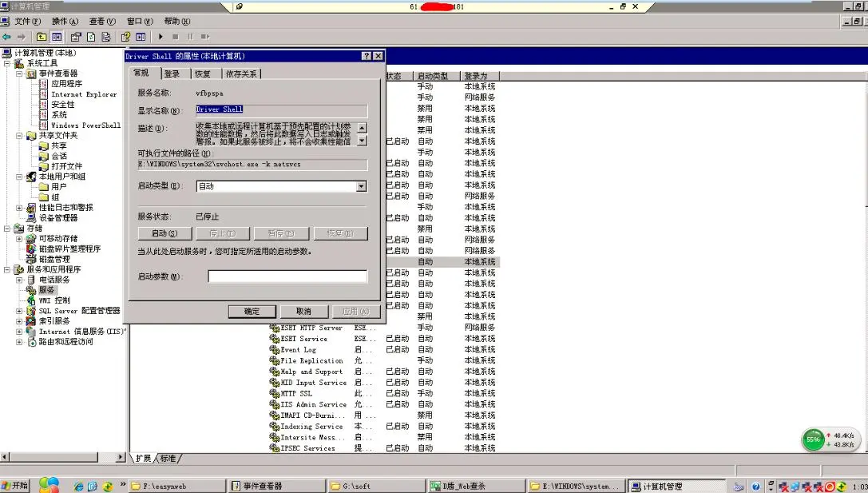This screenshot has height=493, width=868.
Task: Open the 启动类型 dropdown
Action: (x=362, y=186)
